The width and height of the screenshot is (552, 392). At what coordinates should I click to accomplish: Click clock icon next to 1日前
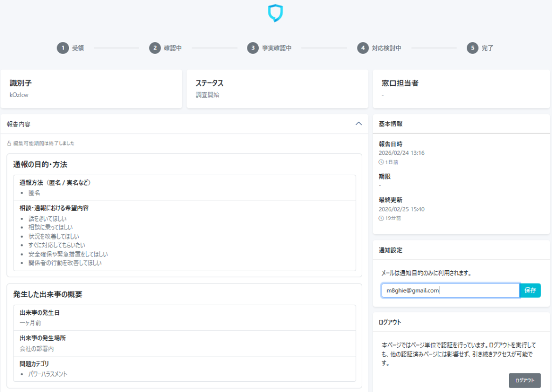pyautogui.click(x=382, y=162)
